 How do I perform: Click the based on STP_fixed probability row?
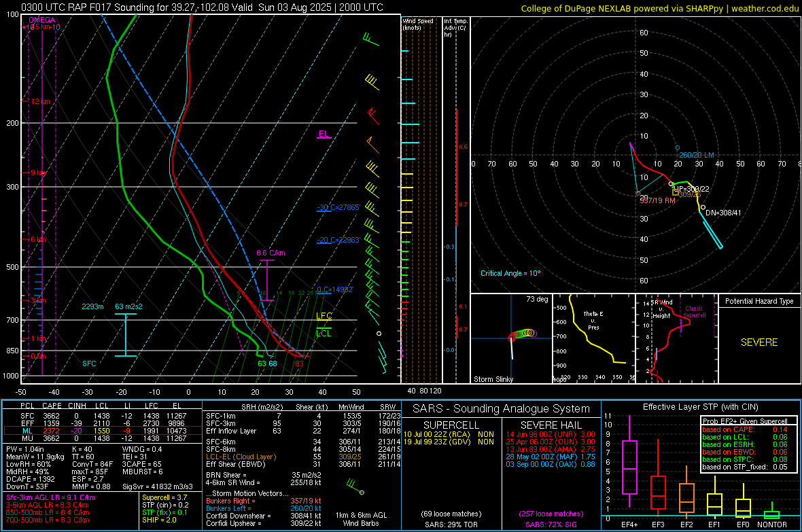[745, 467]
